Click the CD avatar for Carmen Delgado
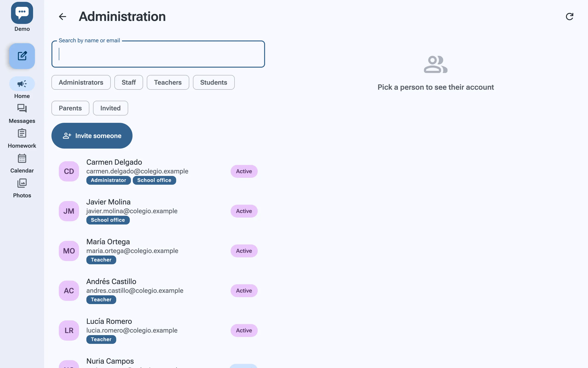Viewport: 588px width, 368px height. (69, 171)
